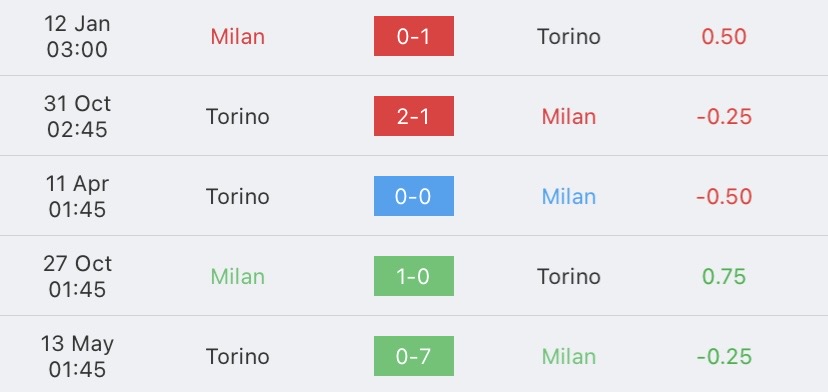Open Torino in the 13 May row
Image resolution: width=828 pixels, height=392 pixels.
tap(238, 357)
